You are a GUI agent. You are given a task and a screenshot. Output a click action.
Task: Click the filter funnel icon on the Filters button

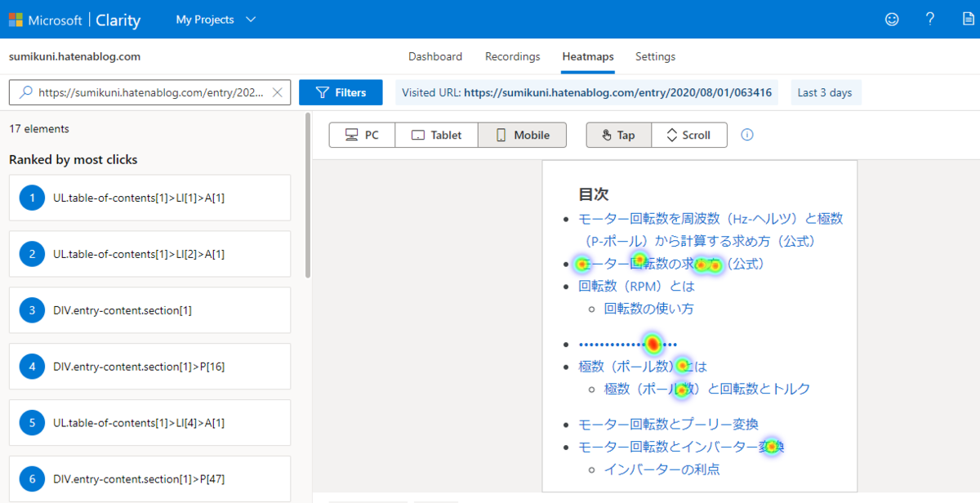pos(321,92)
